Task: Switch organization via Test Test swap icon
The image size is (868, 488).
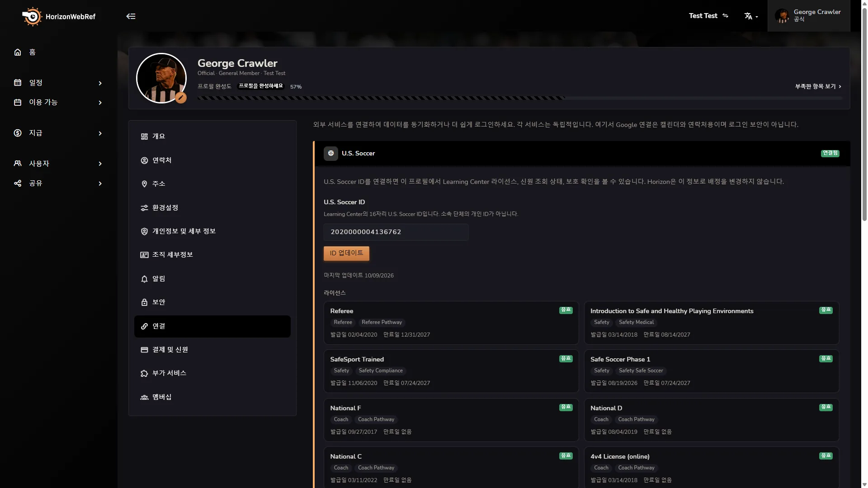Action: (x=725, y=16)
